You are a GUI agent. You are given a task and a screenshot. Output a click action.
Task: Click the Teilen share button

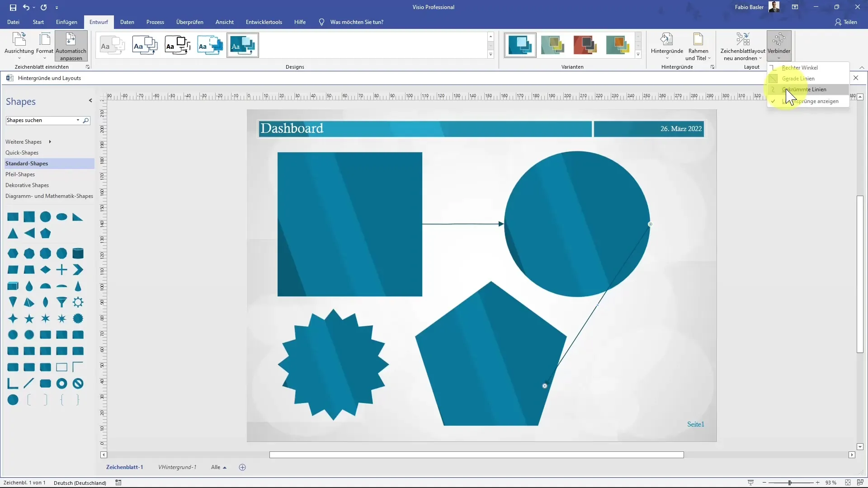click(x=846, y=22)
